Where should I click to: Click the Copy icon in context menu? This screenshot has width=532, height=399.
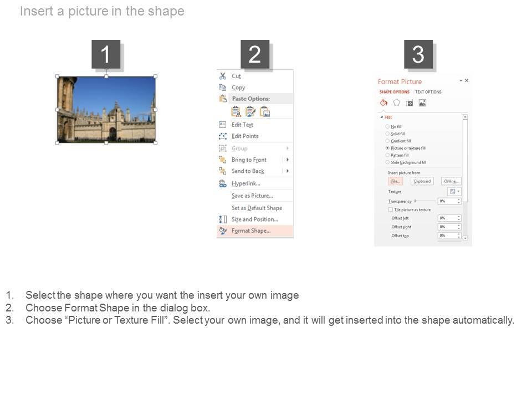click(223, 88)
